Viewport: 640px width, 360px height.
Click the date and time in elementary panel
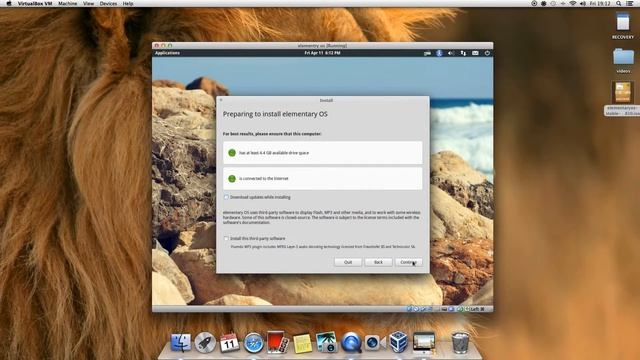pyautogui.click(x=322, y=53)
